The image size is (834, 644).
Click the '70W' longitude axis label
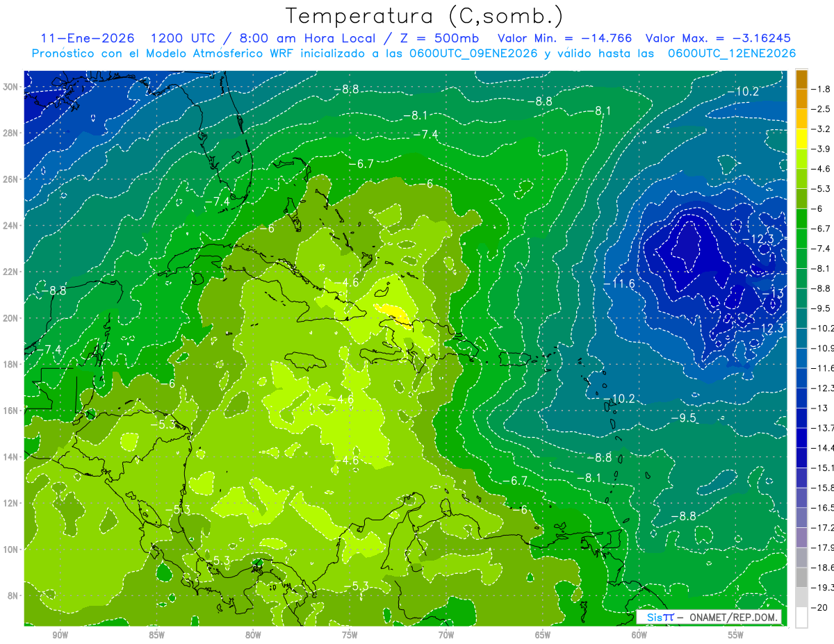coord(446,634)
